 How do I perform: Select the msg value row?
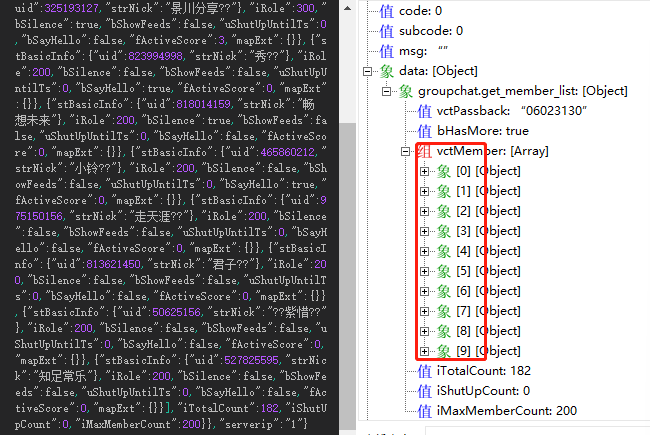point(414,51)
